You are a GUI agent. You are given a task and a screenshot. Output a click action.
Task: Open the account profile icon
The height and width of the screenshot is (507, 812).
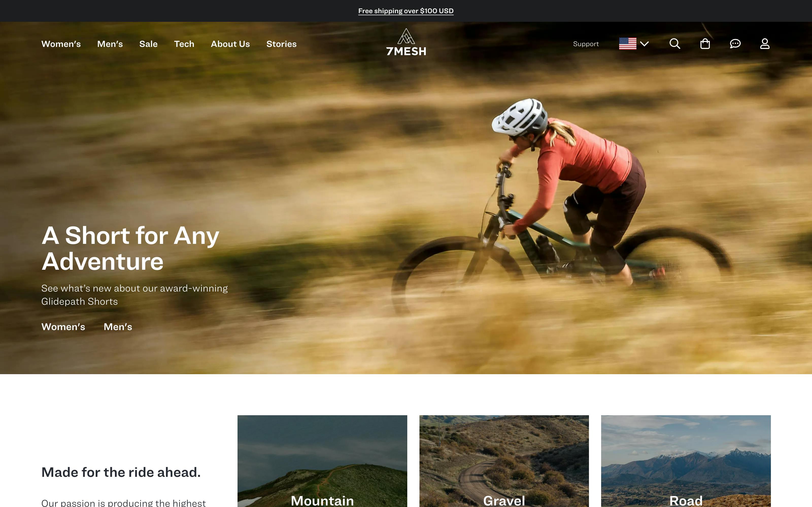coord(765,44)
